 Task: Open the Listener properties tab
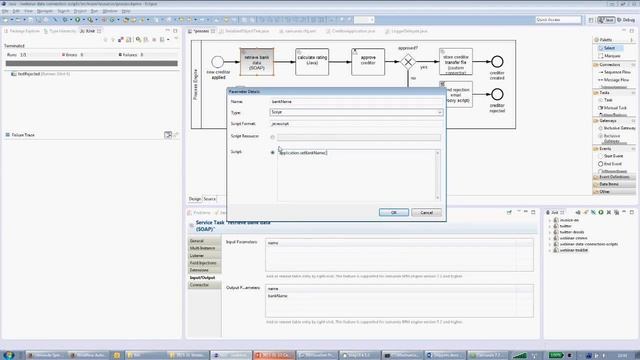pos(204,256)
